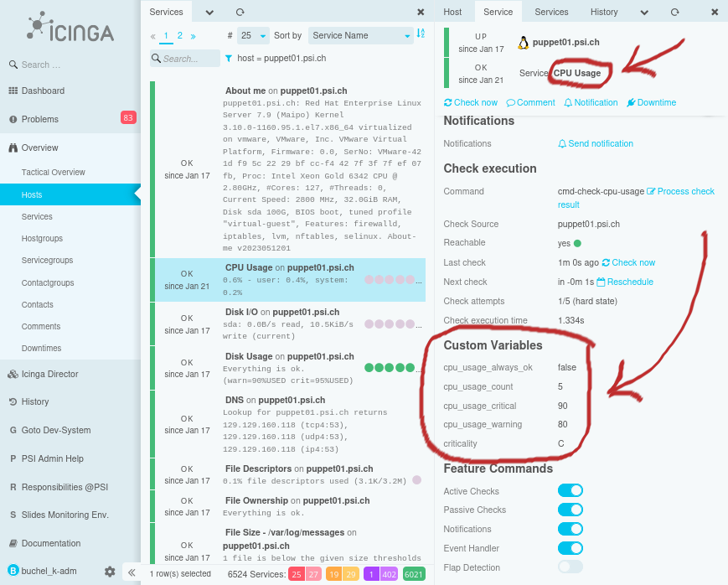Image resolution: width=728 pixels, height=585 pixels.
Task: Open the History tab in detail pane
Action: (x=604, y=12)
